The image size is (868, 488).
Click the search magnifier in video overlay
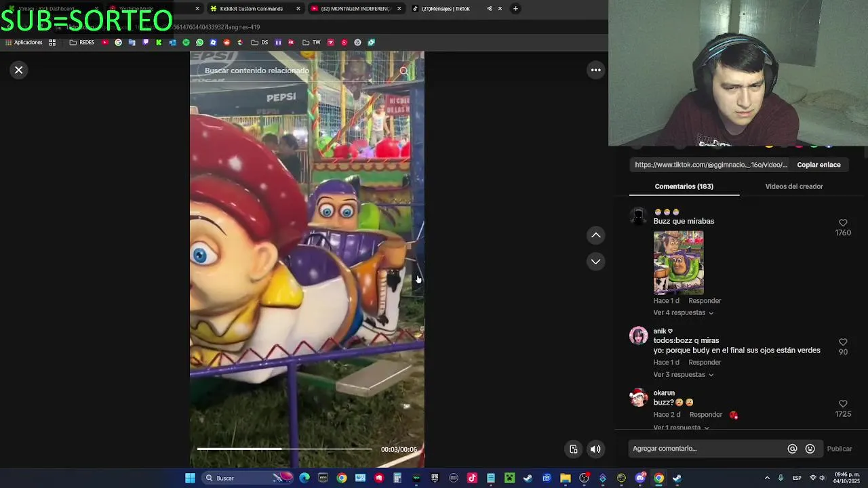403,70
